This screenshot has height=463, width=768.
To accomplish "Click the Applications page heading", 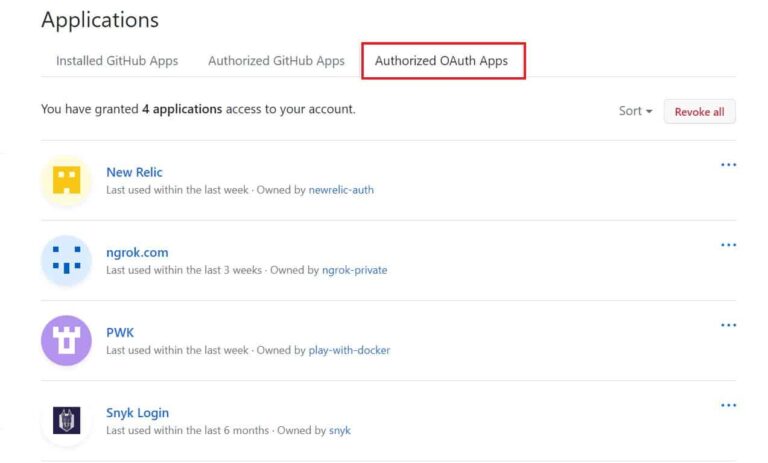I will (x=100, y=20).
